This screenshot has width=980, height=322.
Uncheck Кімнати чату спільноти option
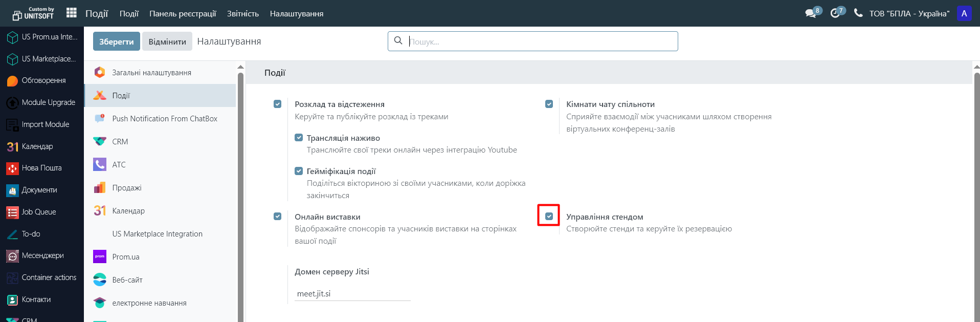(549, 104)
